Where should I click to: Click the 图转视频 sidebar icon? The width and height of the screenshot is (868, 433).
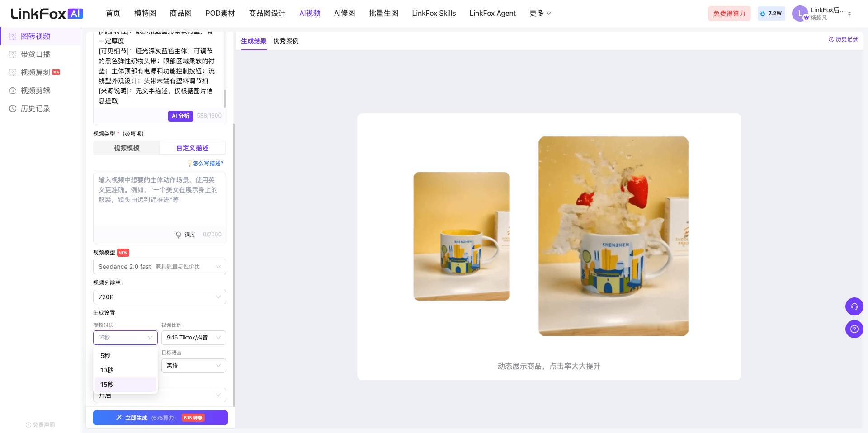click(13, 36)
